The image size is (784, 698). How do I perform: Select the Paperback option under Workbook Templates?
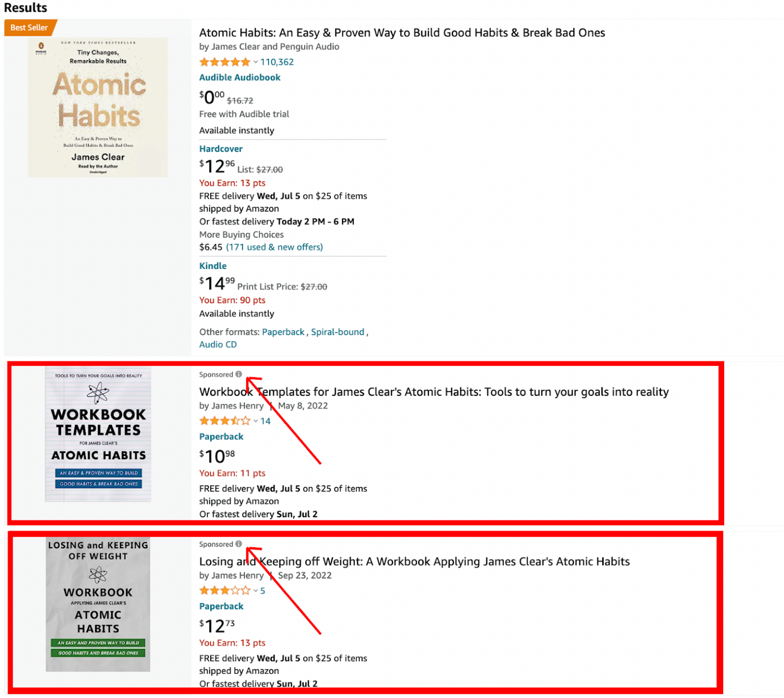(x=221, y=436)
